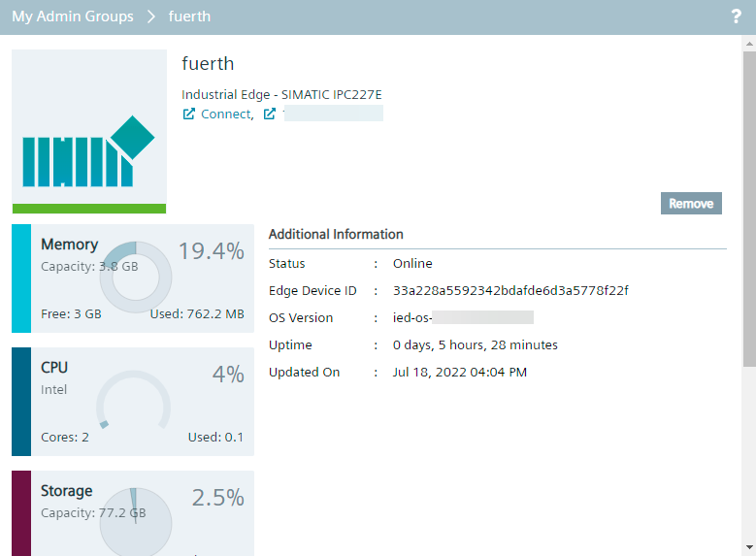Select the fuerth breadcrumb item
Viewport: 756px width, 556px height.
point(189,16)
